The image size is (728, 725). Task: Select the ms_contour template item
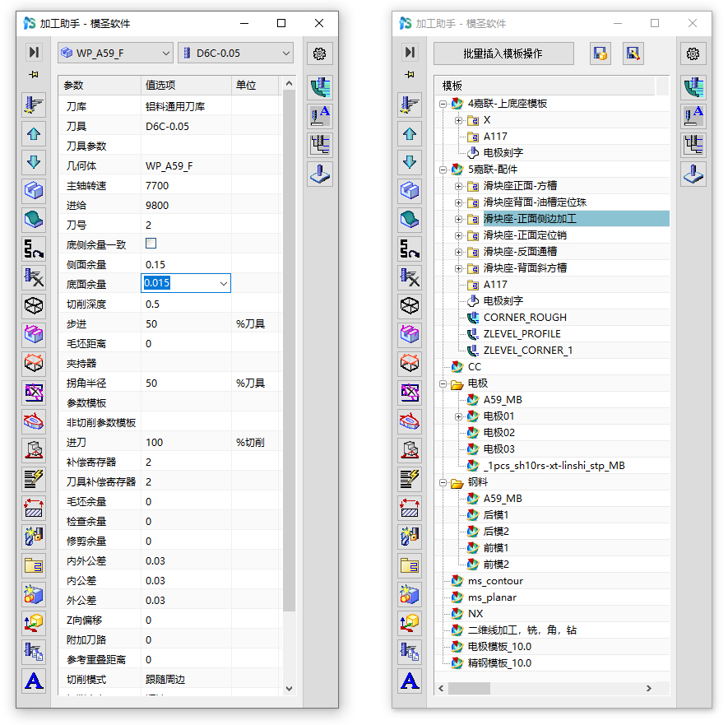(x=495, y=581)
